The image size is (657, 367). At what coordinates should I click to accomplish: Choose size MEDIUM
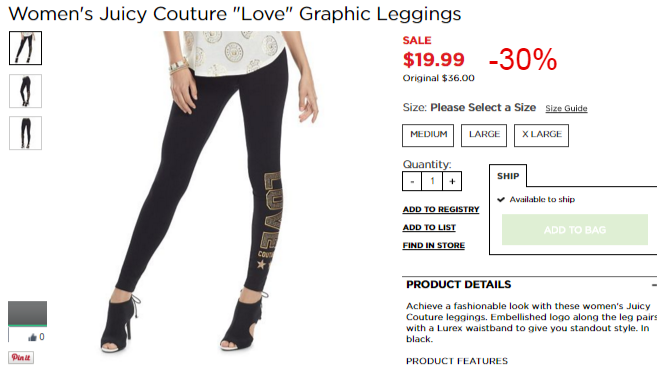point(428,135)
